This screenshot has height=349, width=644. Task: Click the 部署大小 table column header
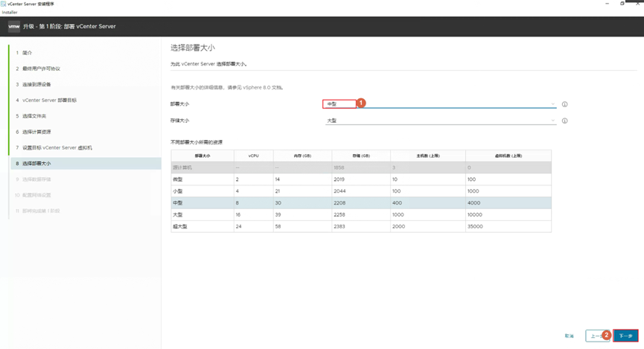203,156
